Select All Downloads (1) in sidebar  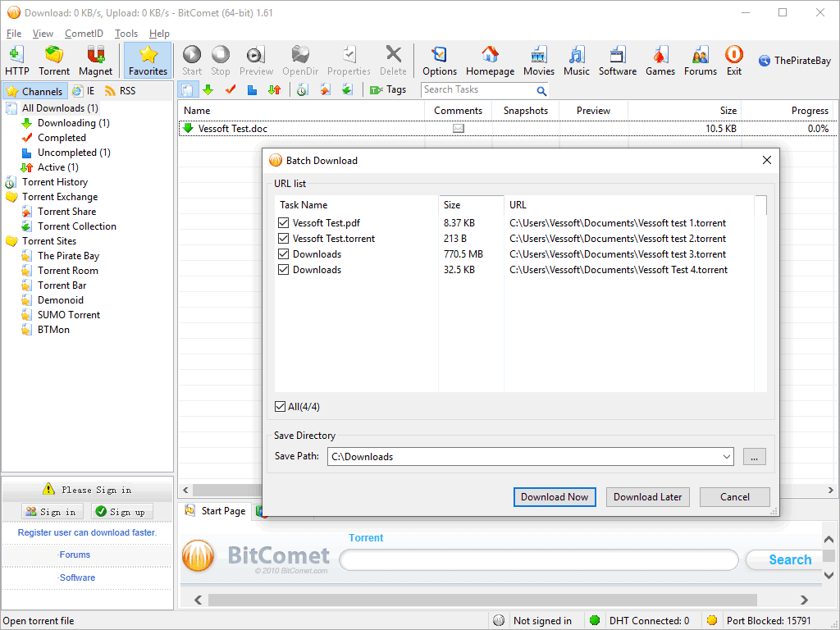(60, 108)
